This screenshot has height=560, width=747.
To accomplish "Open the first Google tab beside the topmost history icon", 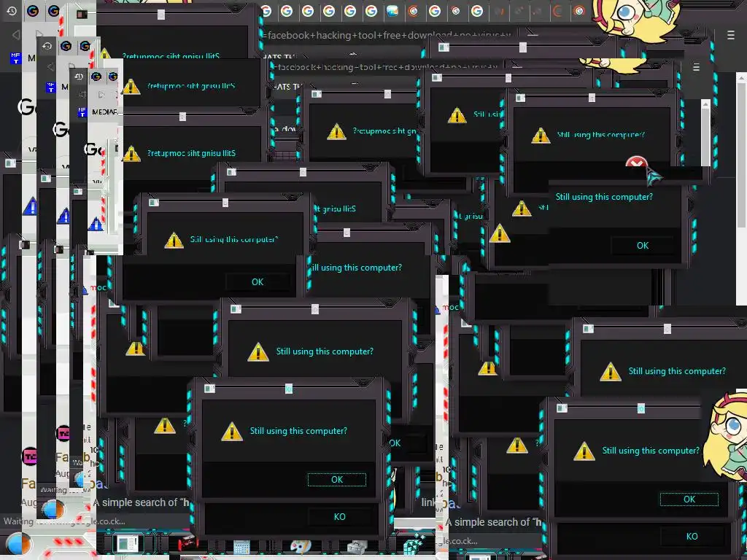I will [33, 10].
